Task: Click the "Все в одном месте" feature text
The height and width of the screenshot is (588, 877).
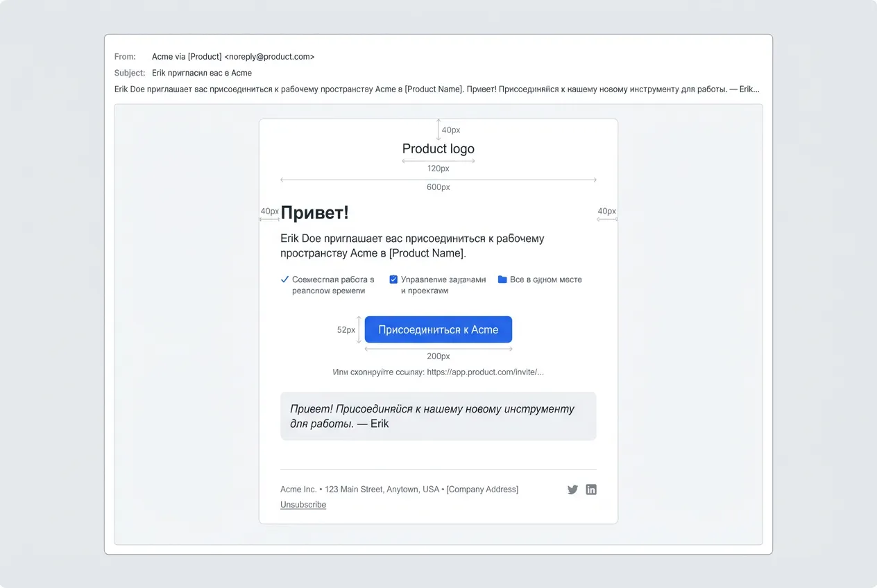Action: click(x=545, y=280)
